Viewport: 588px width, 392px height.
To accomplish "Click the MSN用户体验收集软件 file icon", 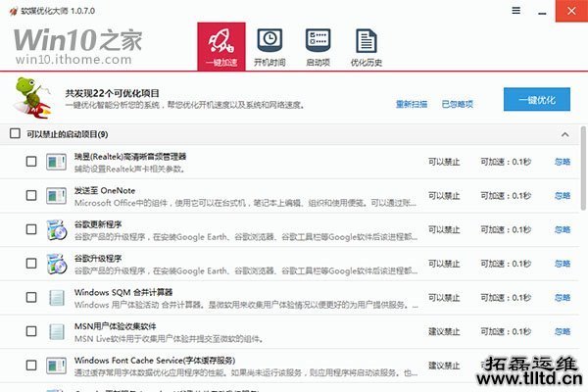I will pos(57,331).
